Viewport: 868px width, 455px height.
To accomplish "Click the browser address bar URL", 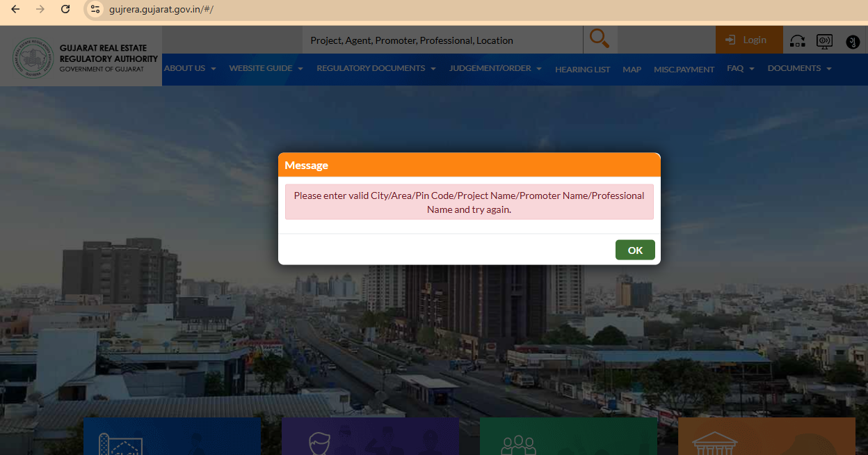I will pyautogui.click(x=161, y=9).
